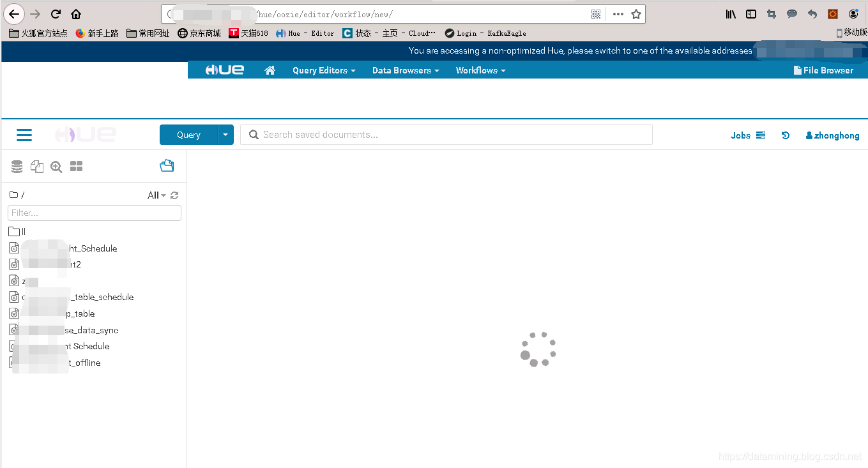Screen dimensions: 868x468
Task: Open the document ending in t_offline
Action: point(55,363)
